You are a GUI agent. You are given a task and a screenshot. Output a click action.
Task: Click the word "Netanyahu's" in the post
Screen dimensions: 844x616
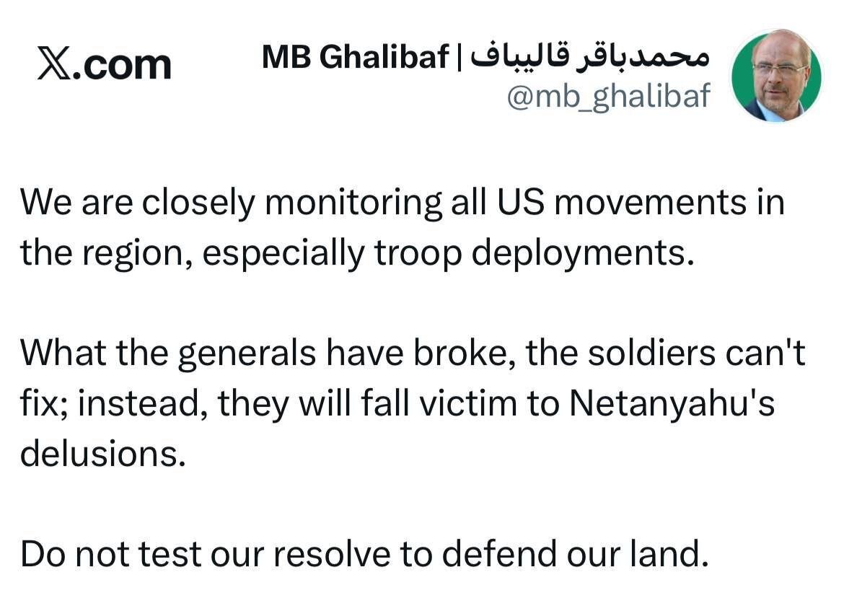[x=672, y=405]
